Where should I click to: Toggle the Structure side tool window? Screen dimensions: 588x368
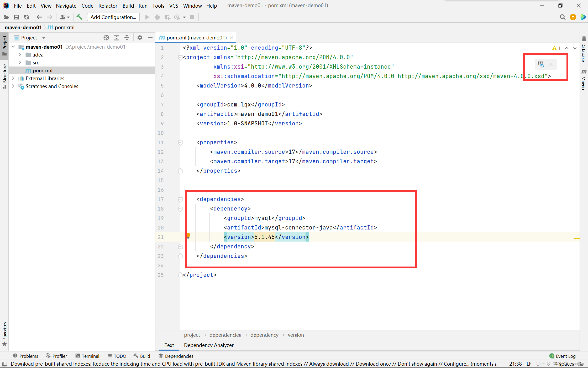(4, 76)
